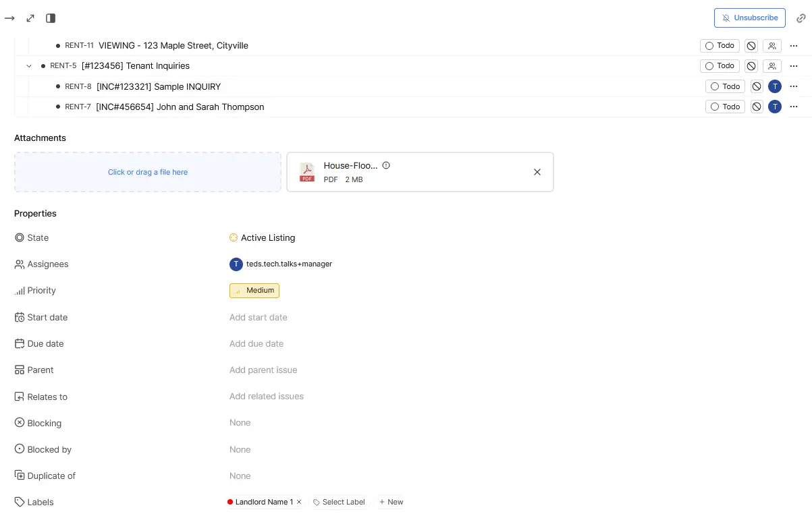Toggle the Todo status circle on RENT-7
Image resolution: width=812 pixels, height=516 pixels.
714,107
